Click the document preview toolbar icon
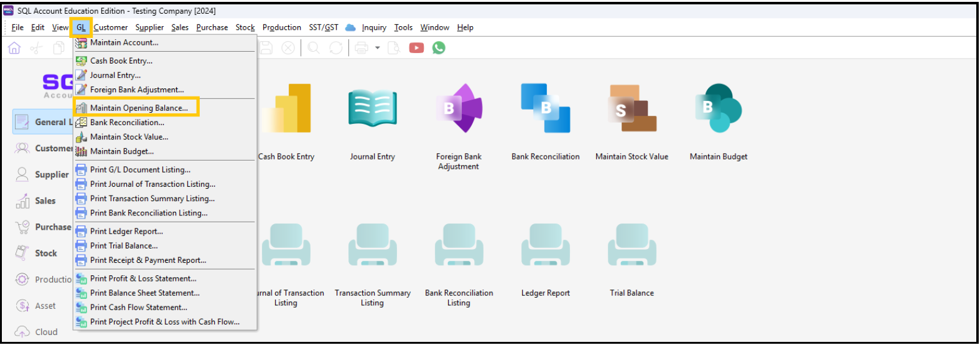Viewport: 980px width, 345px height. pos(393,48)
